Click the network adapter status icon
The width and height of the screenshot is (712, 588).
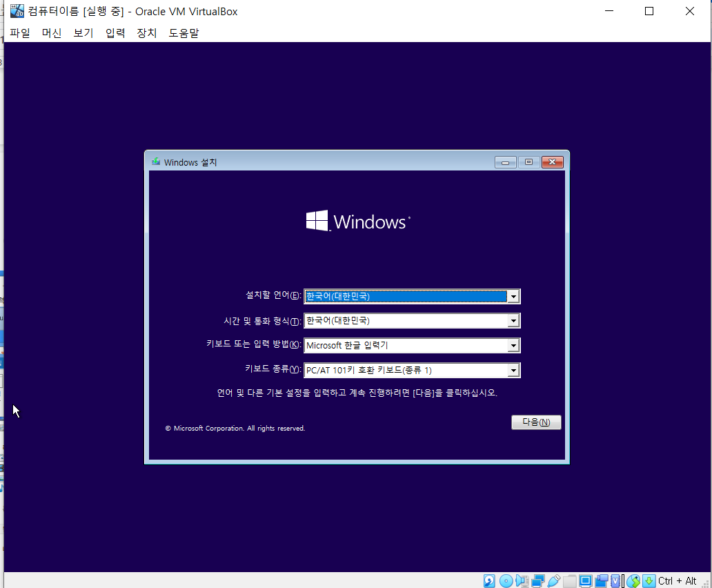538,580
